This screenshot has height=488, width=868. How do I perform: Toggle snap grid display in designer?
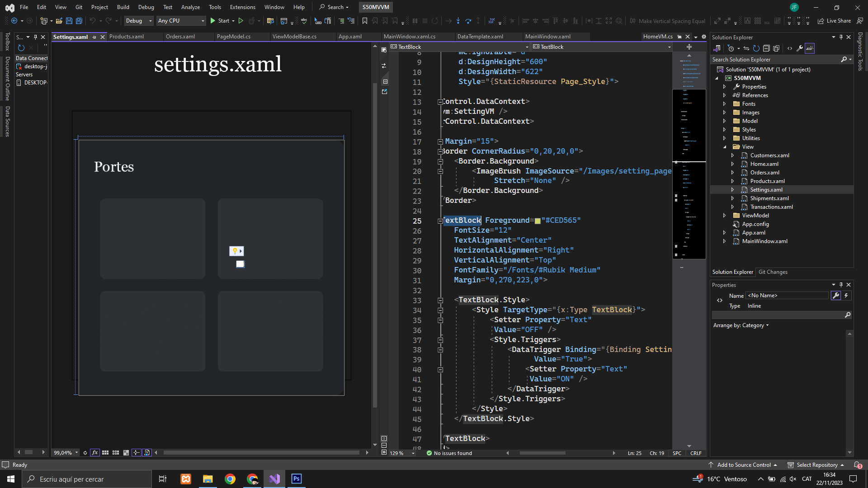(105, 452)
